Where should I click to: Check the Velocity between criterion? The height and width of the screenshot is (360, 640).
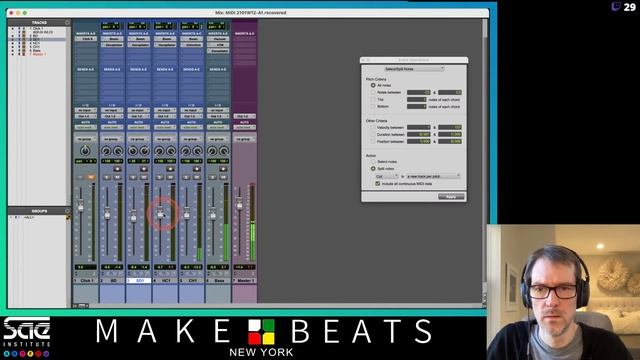pos(373,127)
